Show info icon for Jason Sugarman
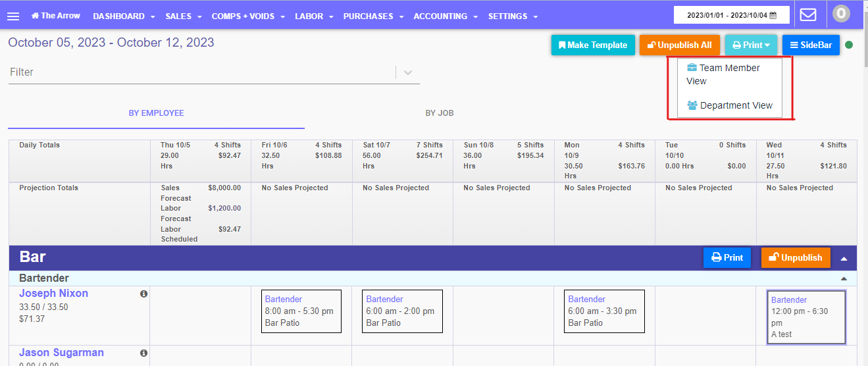 pos(143,353)
